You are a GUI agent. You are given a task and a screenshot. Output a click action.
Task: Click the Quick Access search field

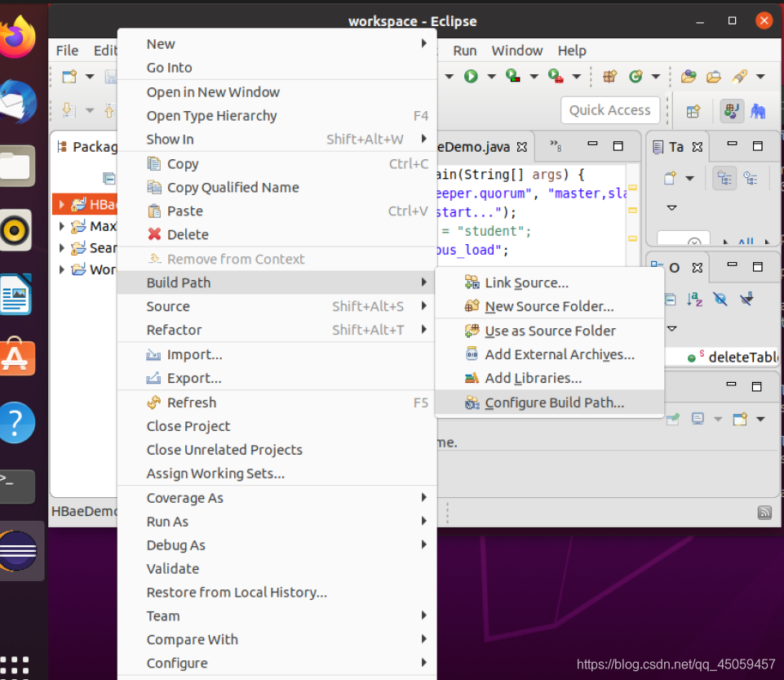click(x=610, y=110)
